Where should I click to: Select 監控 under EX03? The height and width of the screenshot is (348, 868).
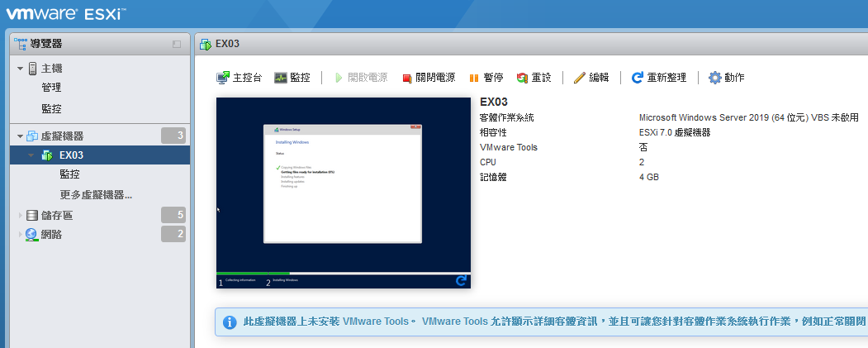[x=69, y=174]
